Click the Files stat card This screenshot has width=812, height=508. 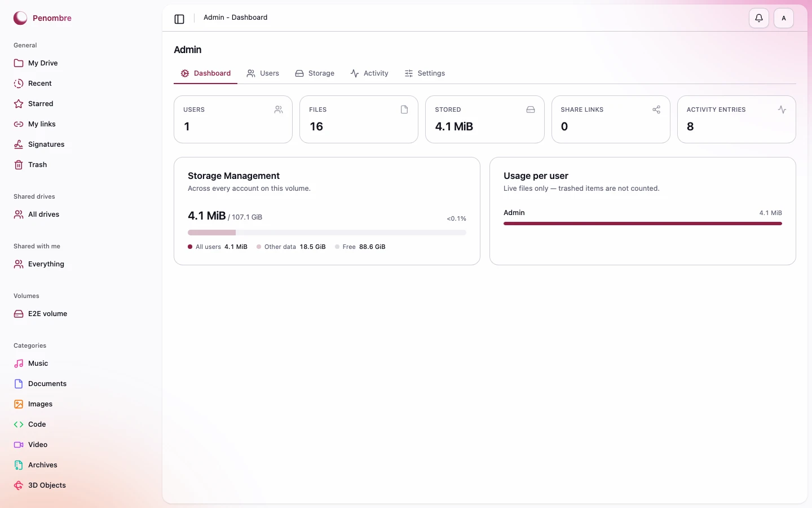tap(359, 119)
